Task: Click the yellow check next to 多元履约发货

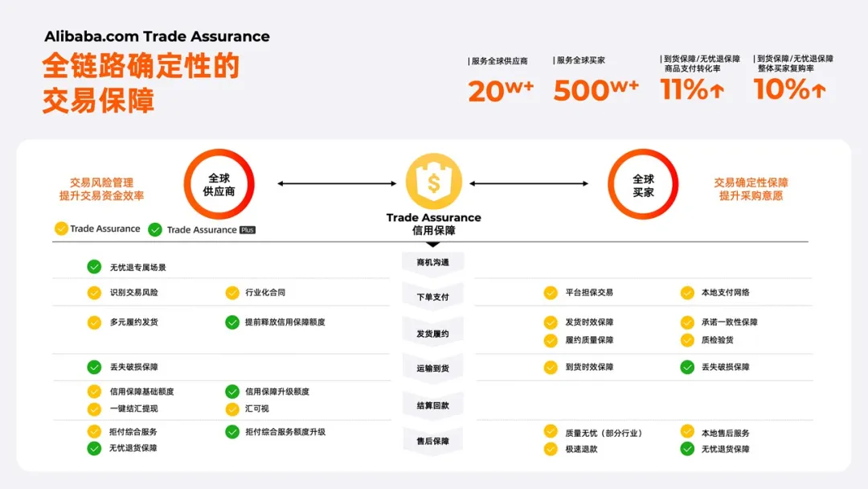Action: 94,323
